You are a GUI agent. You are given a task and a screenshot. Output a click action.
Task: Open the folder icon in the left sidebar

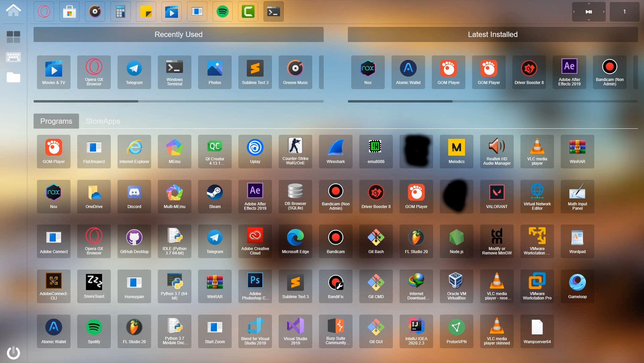[x=13, y=77]
